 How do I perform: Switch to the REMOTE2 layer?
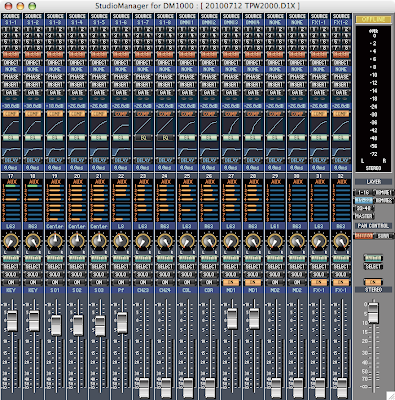tap(383, 200)
